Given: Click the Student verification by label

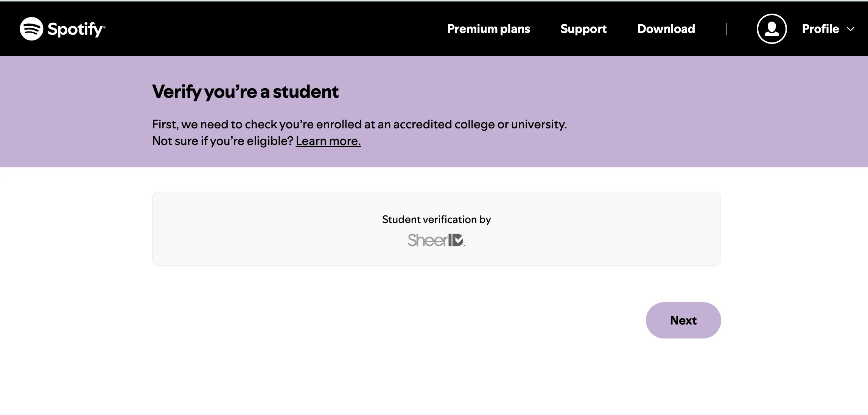Looking at the screenshot, I should click(x=436, y=219).
